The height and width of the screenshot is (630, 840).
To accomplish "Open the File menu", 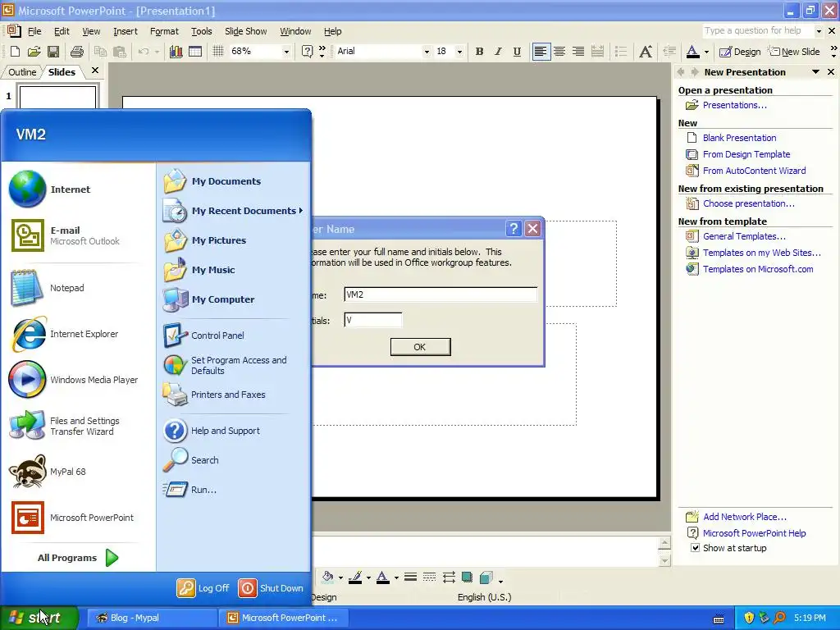I will click(34, 31).
